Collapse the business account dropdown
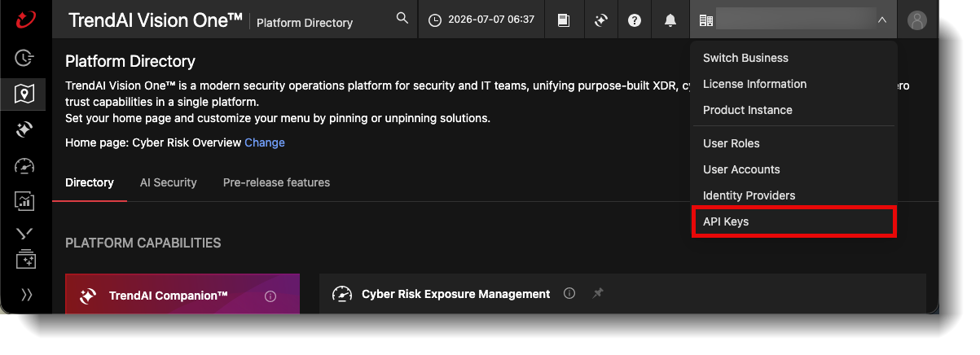The width and height of the screenshot is (980, 355). click(882, 20)
